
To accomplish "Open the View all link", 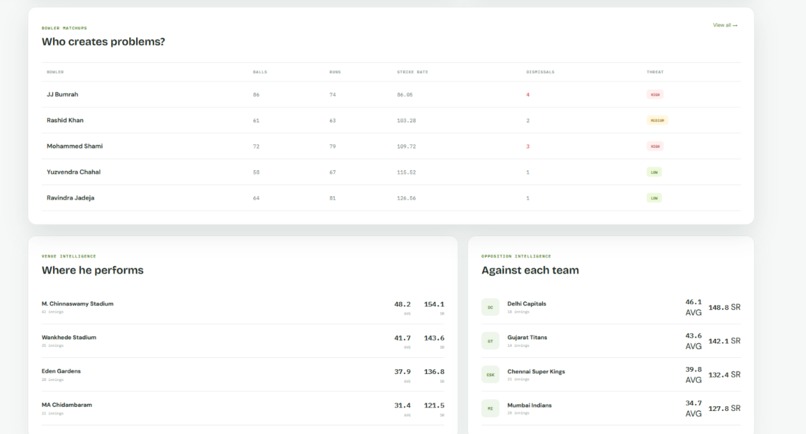I will point(725,25).
